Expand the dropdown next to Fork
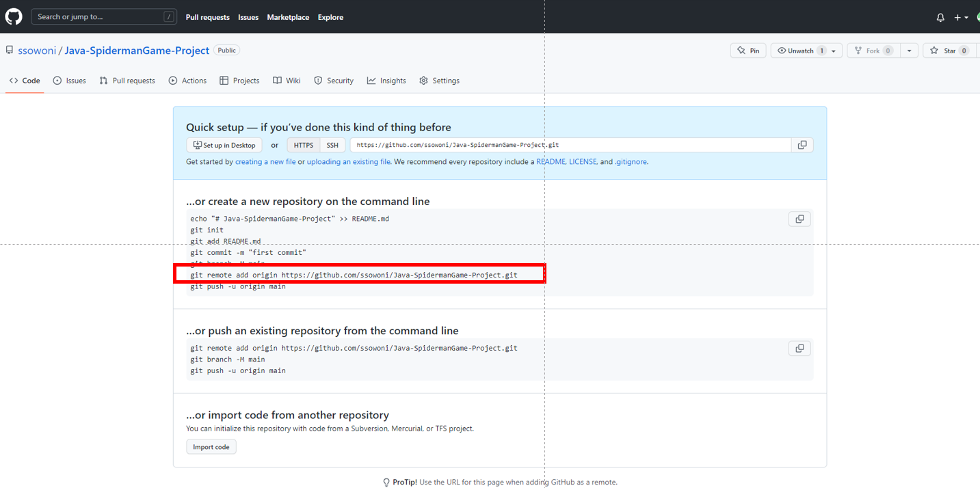 coord(909,51)
